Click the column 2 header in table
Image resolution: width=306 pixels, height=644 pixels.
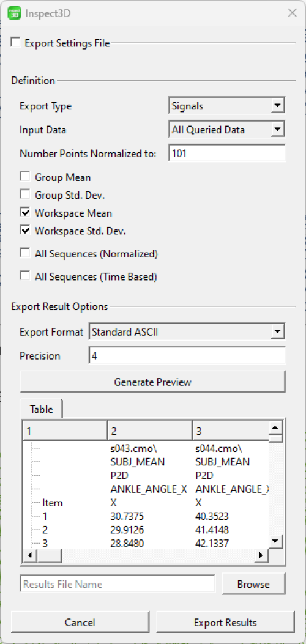pyautogui.click(x=149, y=431)
